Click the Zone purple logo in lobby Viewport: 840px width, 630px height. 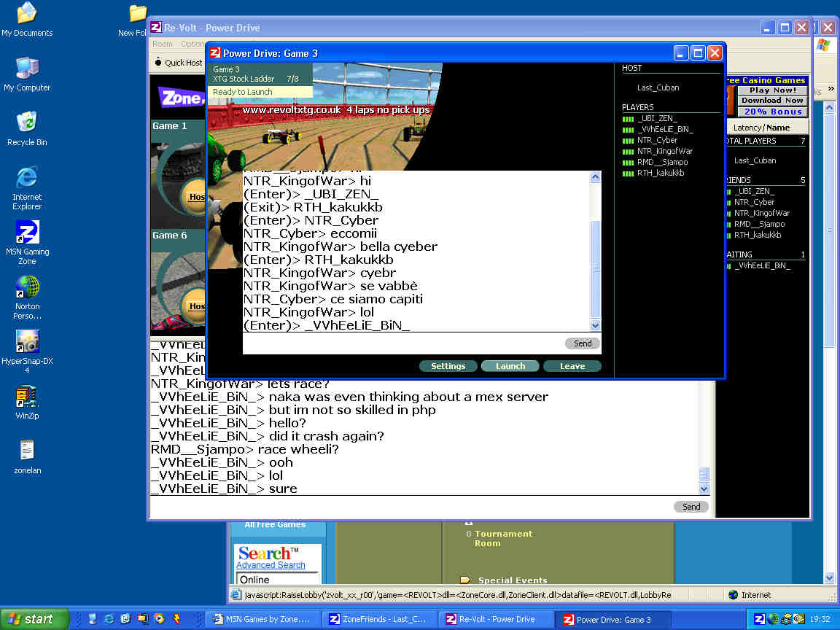[x=181, y=98]
